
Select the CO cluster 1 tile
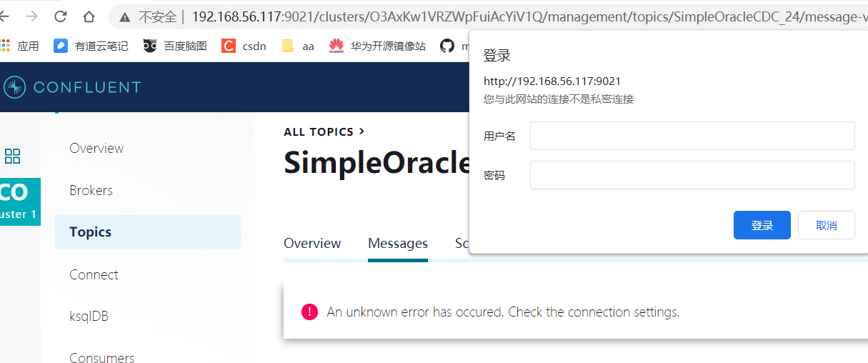pyautogui.click(x=20, y=202)
